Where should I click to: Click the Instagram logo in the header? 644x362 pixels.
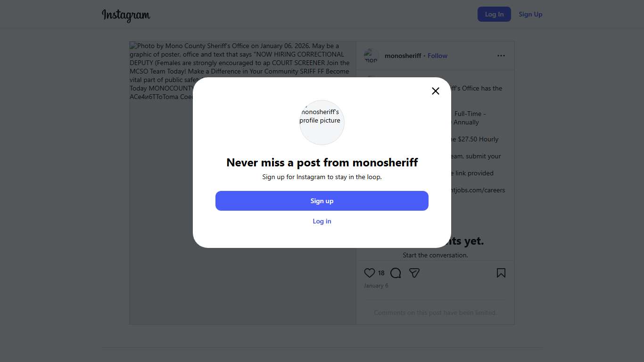tap(126, 15)
